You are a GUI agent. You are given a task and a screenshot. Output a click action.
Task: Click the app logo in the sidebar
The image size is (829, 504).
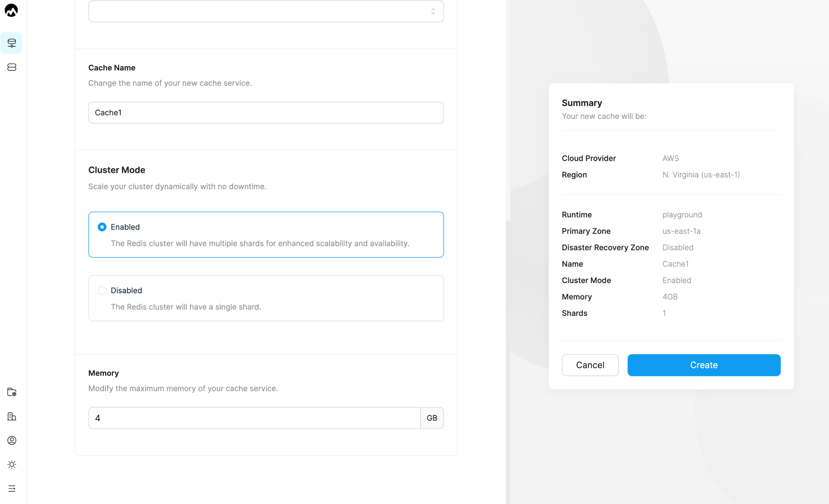(x=11, y=10)
